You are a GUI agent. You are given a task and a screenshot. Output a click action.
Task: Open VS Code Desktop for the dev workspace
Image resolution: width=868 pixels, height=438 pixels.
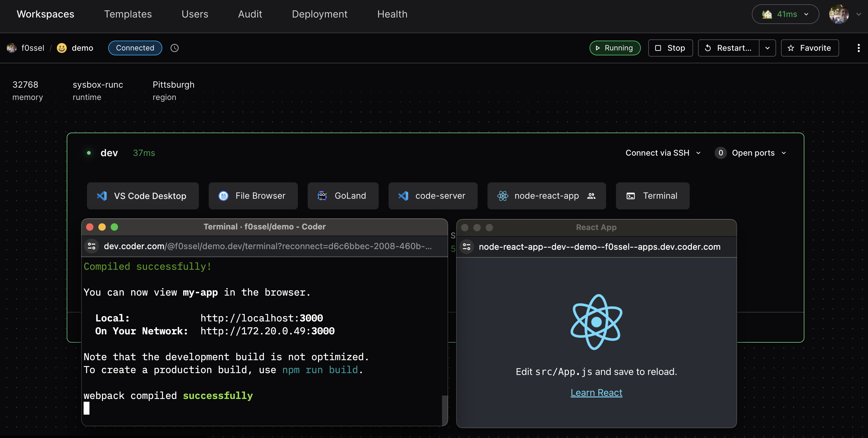(x=143, y=196)
